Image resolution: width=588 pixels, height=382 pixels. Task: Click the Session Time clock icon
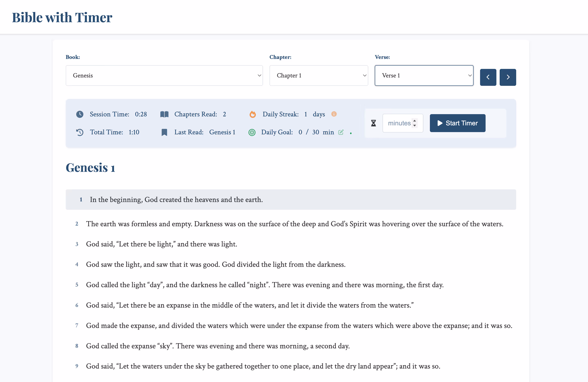80,114
